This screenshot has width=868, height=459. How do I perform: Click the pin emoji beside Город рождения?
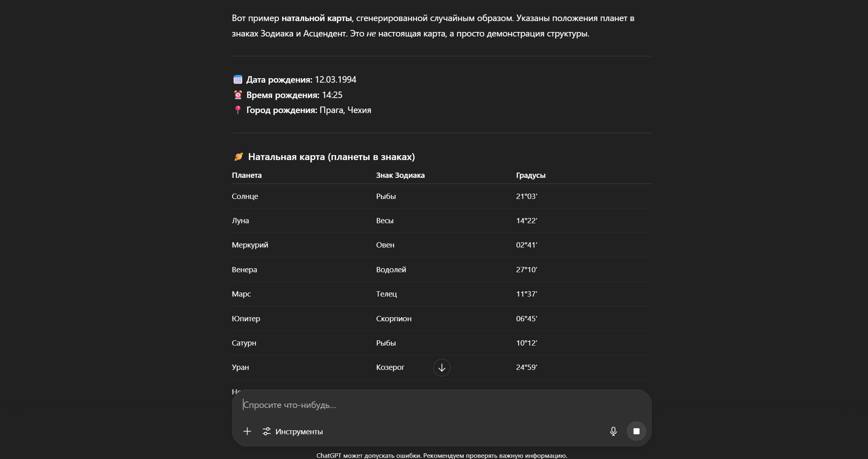238,110
